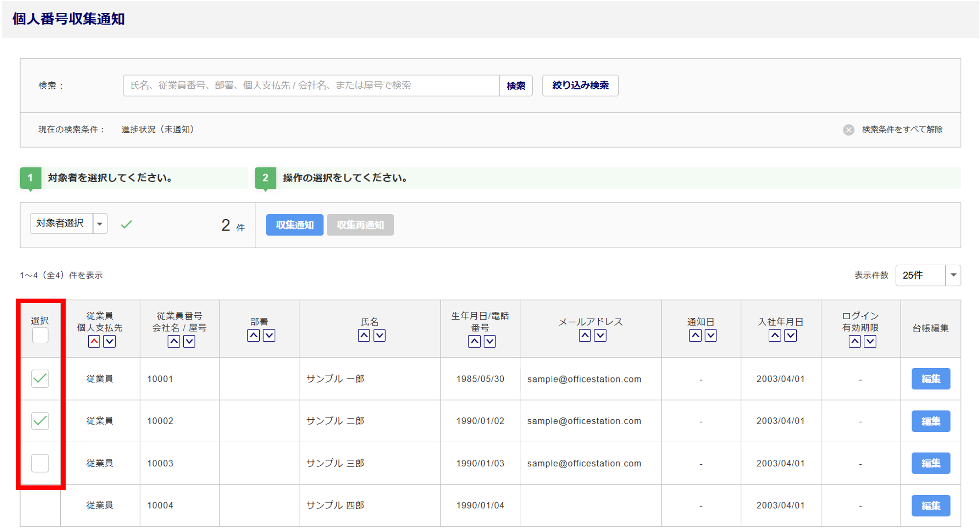Uncheck employee 10002 selection checkbox
This screenshot has width=980, height=531.
click(40, 421)
